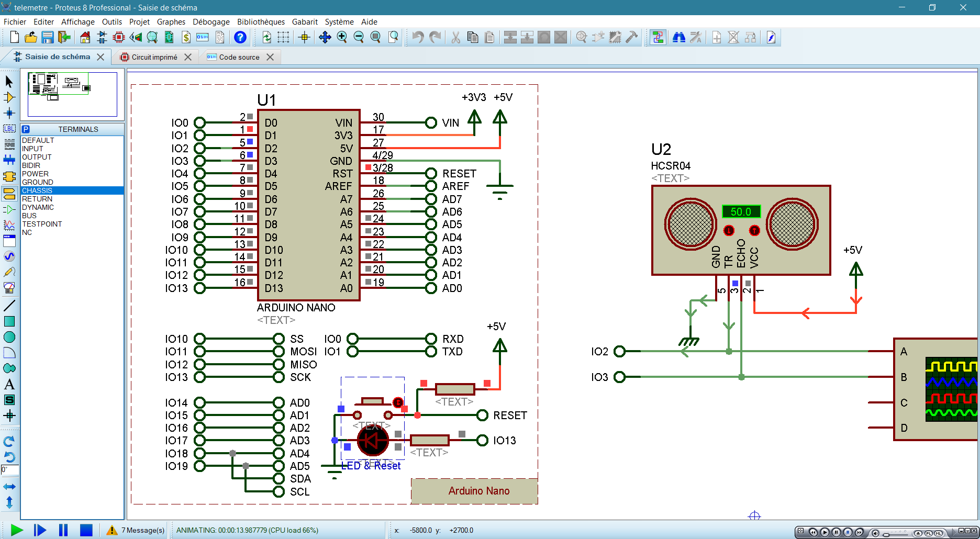Select the Generator Mode sine icon
980x539 pixels.
[x=9, y=256]
